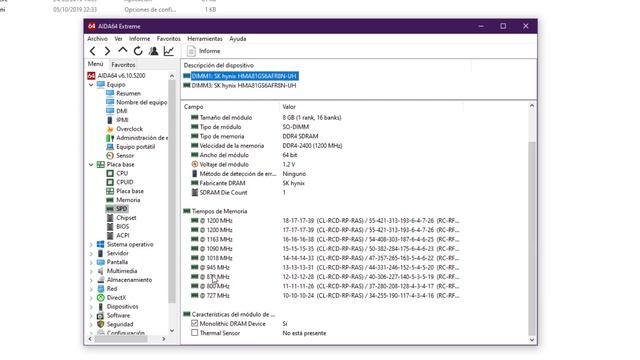Screen dimensions: 640x360
Task: Select the @ 1163 MHz timing row
Action: point(325,240)
